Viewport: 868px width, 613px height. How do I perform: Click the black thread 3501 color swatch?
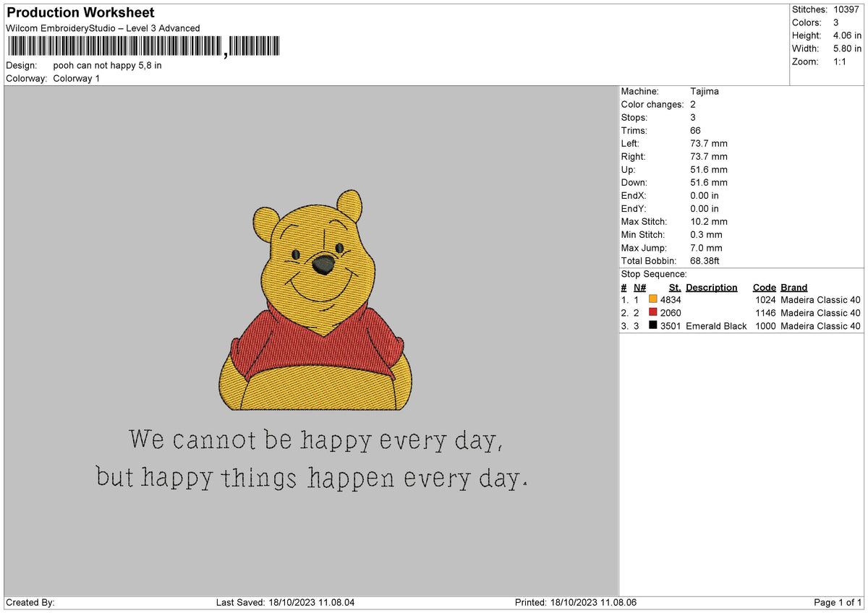point(653,325)
